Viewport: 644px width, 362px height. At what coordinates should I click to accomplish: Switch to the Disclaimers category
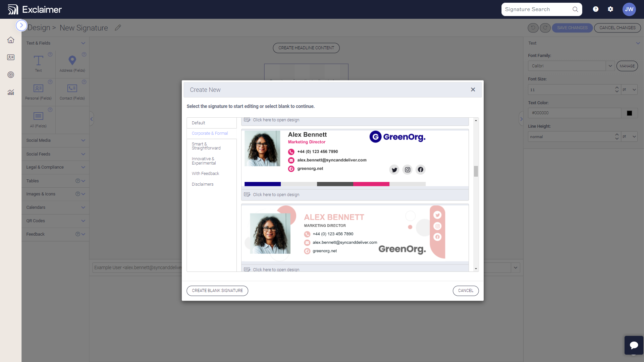[x=202, y=184]
